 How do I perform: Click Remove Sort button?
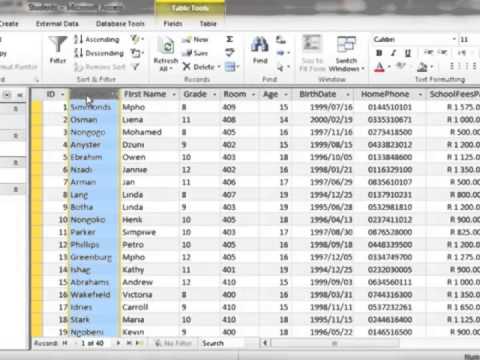[x=99, y=67]
